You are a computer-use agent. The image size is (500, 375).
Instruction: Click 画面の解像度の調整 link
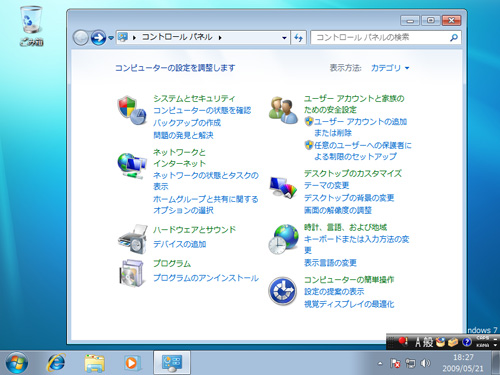coord(338,210)
